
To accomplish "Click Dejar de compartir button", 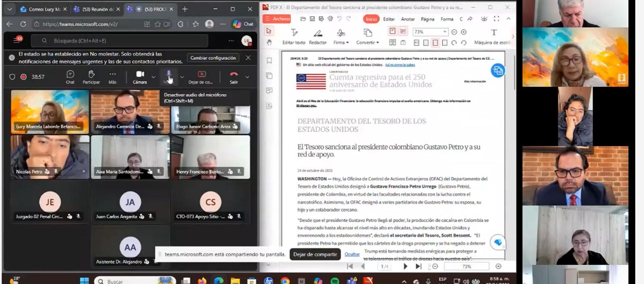I will tap(315, 254).
